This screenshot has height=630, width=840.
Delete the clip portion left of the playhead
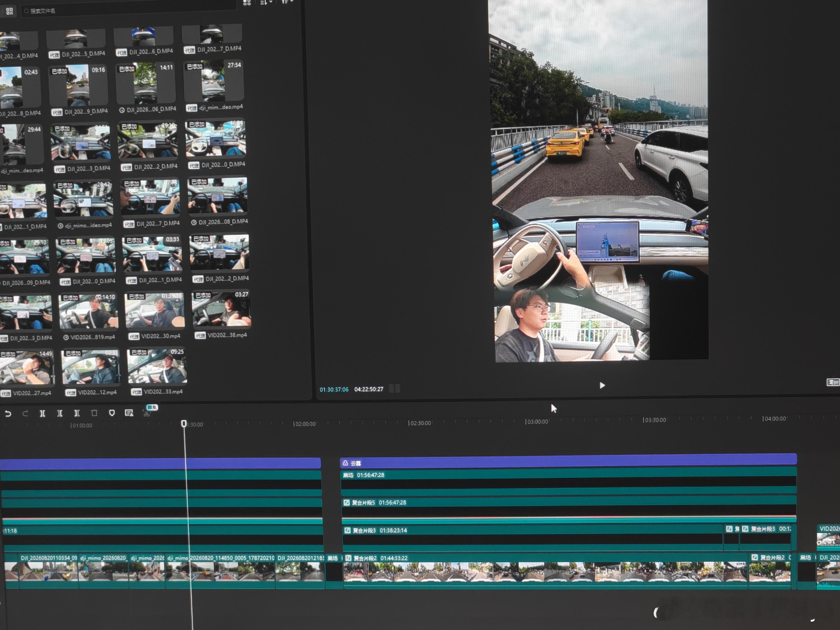[60, 413]
